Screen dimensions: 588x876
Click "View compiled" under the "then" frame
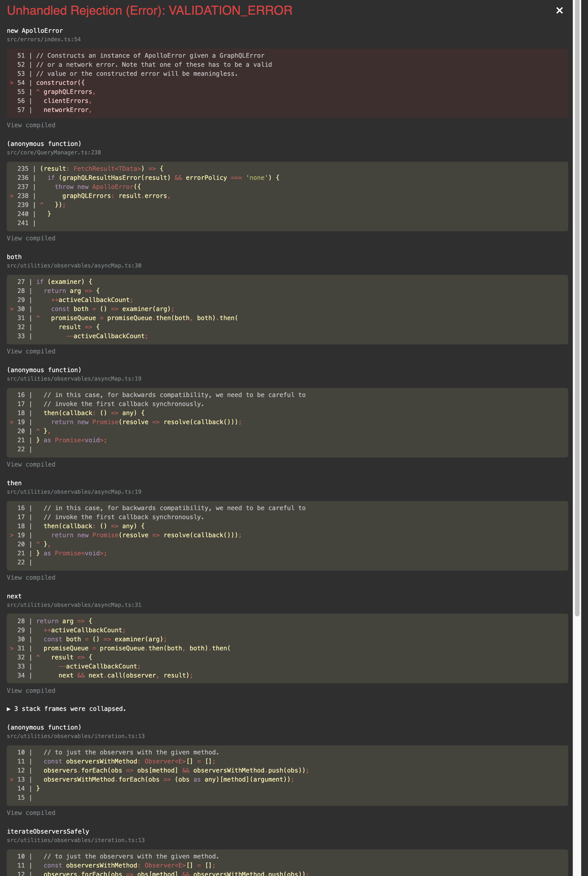(x=31, y=577)
